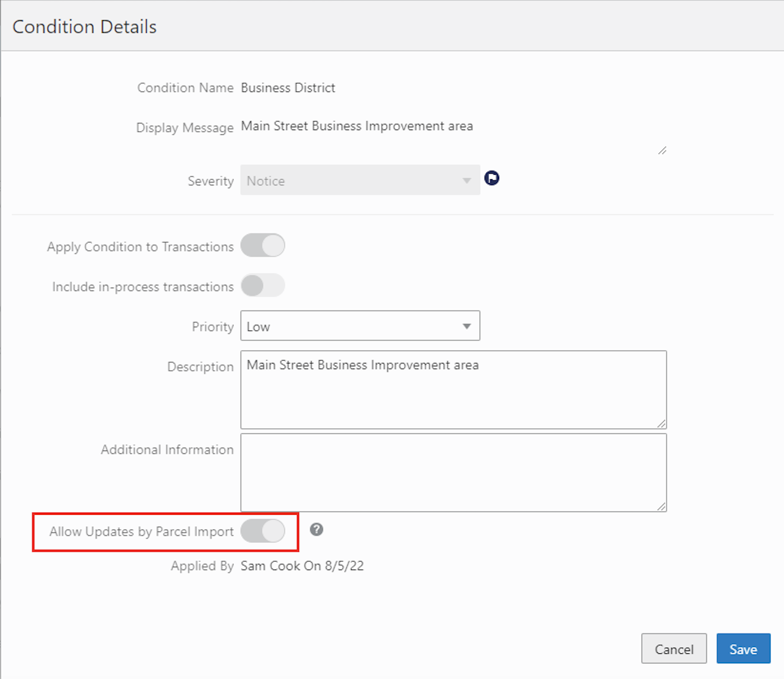Click the Condition Details dialog title

pyautogui.click(x=85, y=27)
